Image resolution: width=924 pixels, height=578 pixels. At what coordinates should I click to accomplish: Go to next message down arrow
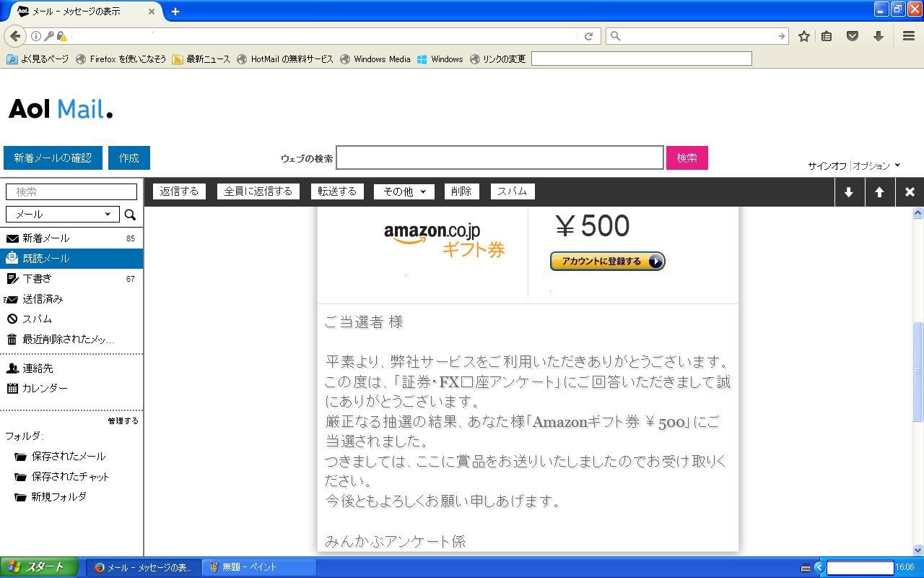(x=849, y=192)
